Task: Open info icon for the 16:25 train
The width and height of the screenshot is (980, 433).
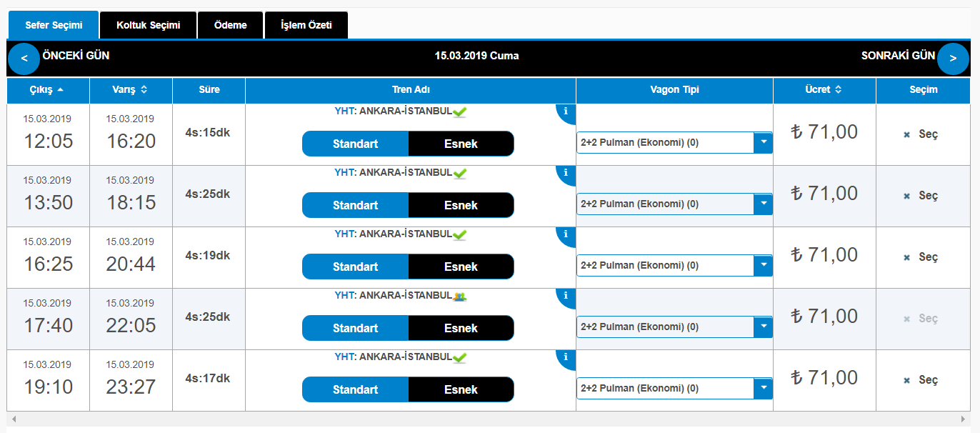Action: tap(566, 234)
